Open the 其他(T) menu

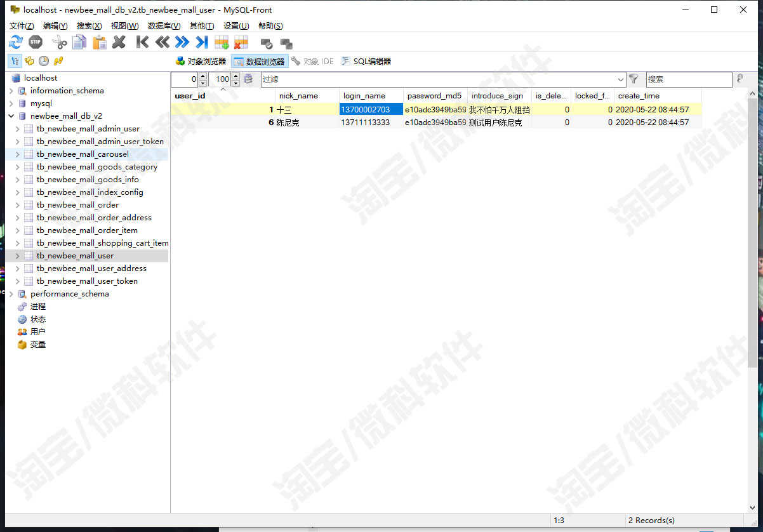[x=202, y=25]
